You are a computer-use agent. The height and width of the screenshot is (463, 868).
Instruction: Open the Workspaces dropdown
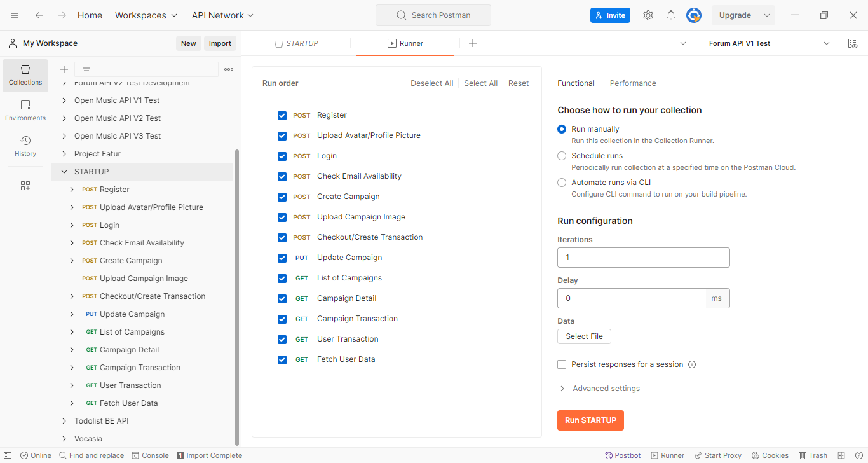point(147,15)
